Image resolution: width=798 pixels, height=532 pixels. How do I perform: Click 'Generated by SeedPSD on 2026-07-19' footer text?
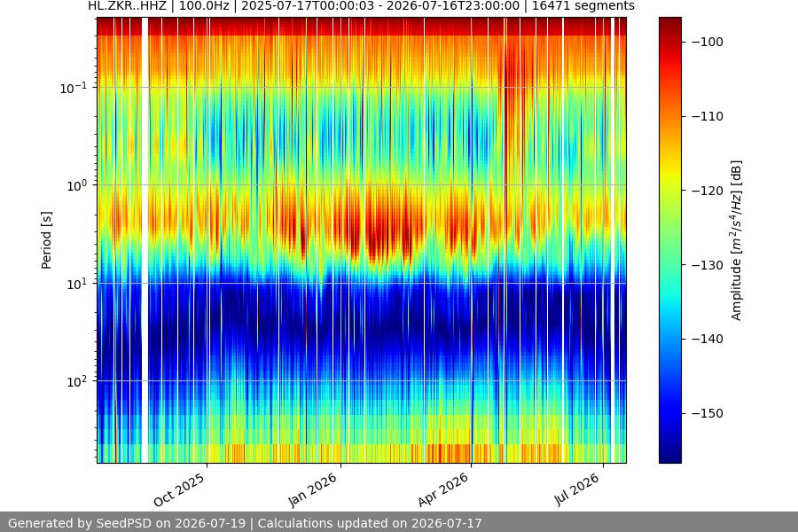(x=127, y=523)
